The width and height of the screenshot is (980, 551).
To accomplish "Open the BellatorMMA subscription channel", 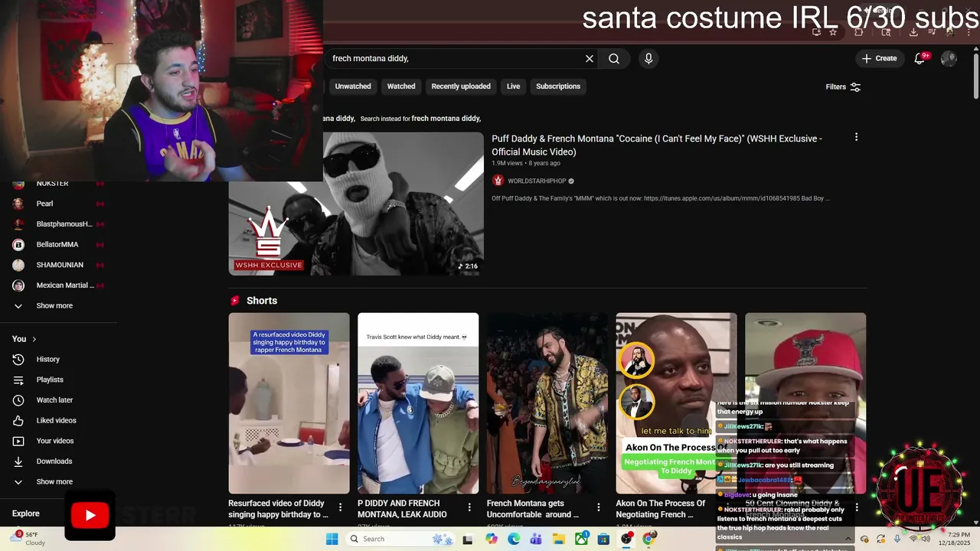I will point(59,245).
